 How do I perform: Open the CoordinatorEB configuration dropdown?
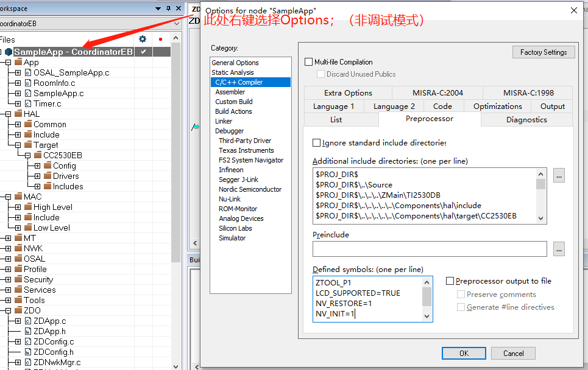(x=177, y=24)
